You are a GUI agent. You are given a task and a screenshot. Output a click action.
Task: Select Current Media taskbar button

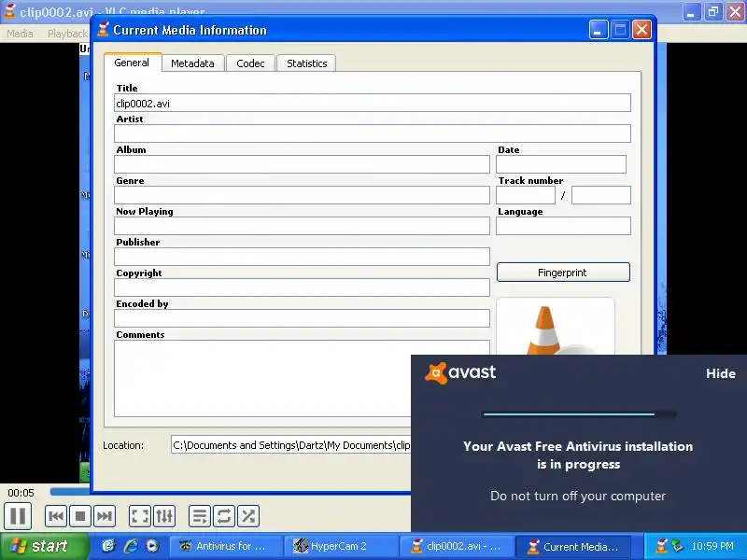573,546
